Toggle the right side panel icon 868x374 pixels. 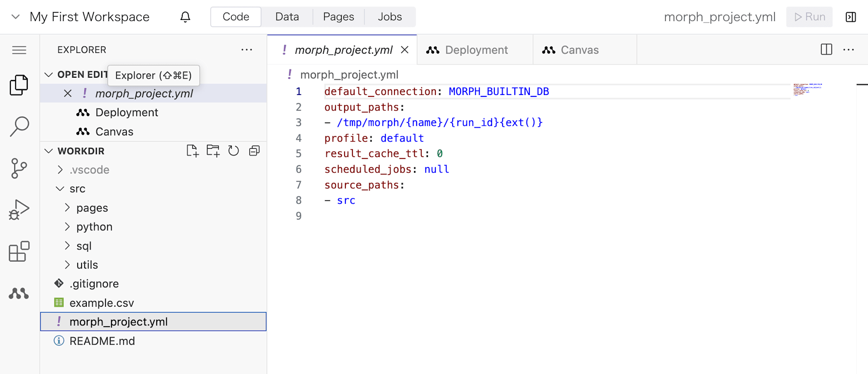pyautogui.click(x=851, y=17)
